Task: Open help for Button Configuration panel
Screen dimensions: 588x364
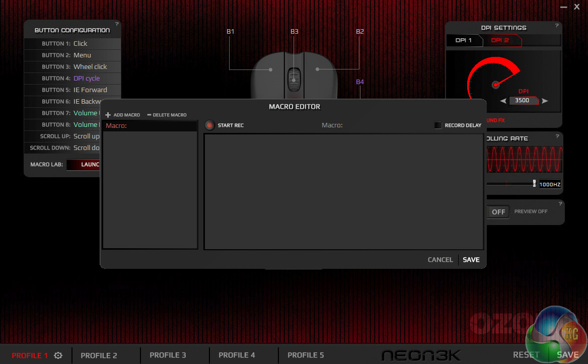Action: pos(117,24)
